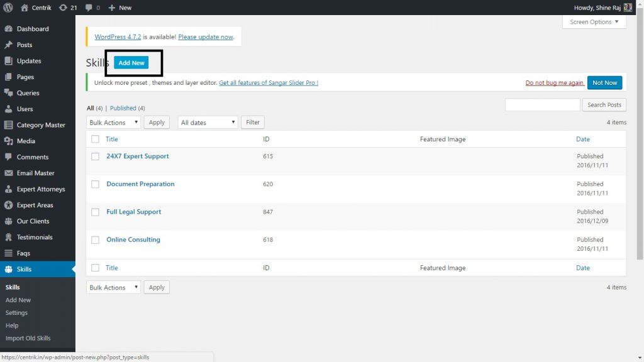Image resolution: width=644 pixels, height=362 pixels.
Task: Open the Media icon in sidebar
Action: click(x=8, y=141)
